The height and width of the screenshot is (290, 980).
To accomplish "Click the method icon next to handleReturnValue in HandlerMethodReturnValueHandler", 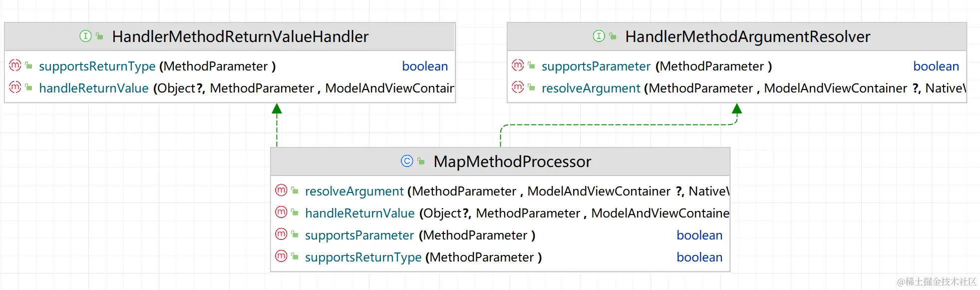I will coord(15,87).
